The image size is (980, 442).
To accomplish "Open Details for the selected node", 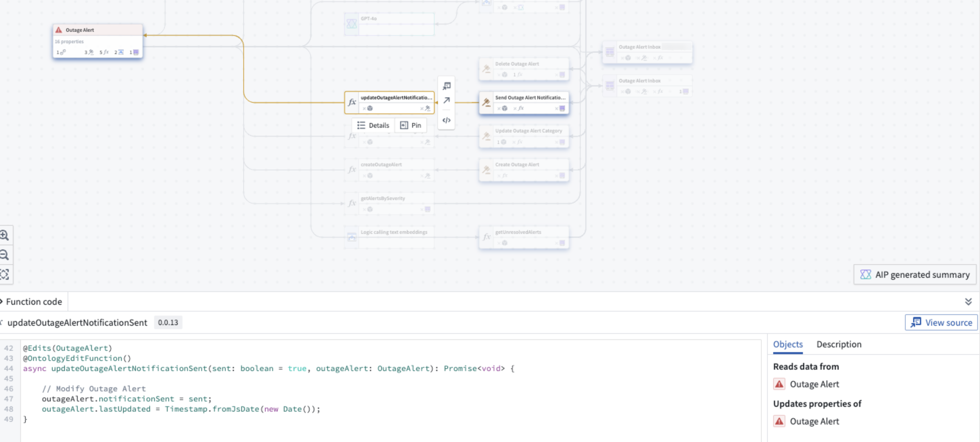I will pyautogui.click(x=372, y=125).
